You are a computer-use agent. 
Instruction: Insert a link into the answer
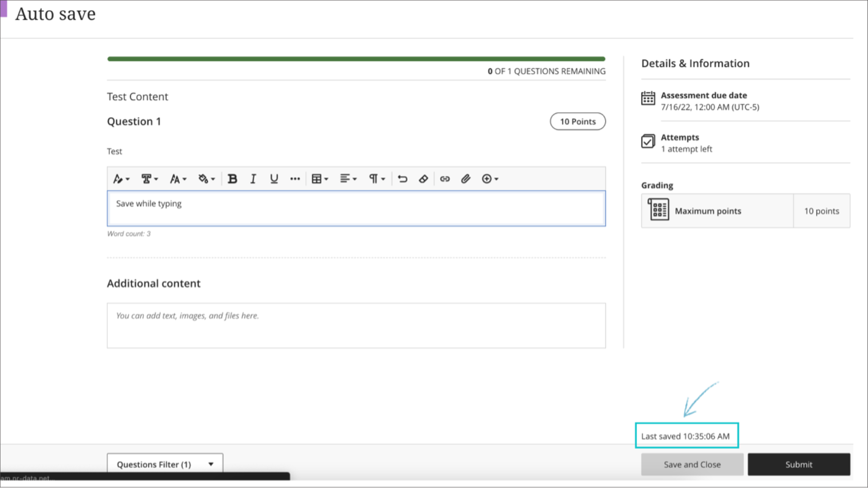pyautogui.click(x=445, y=178)
